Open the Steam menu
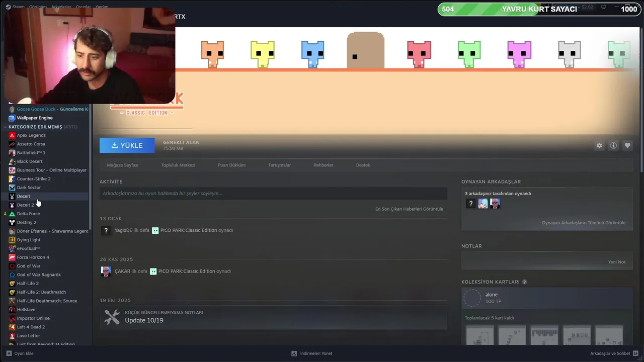 click(16, 7)
